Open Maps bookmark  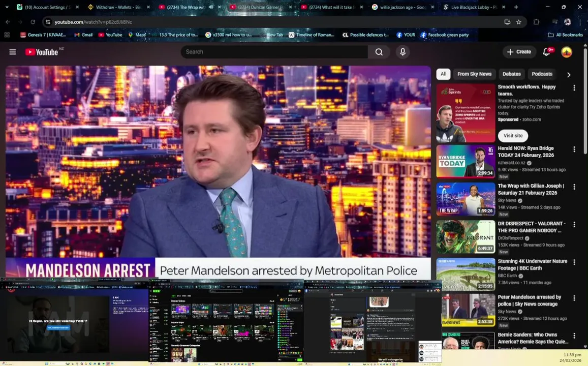(137, 35)
